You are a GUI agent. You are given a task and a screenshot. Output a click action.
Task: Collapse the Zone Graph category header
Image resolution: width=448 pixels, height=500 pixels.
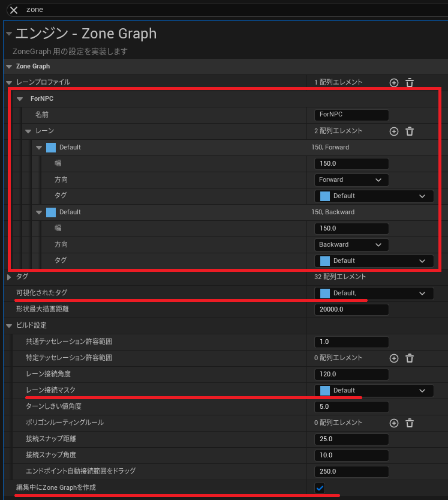[9, 66]
